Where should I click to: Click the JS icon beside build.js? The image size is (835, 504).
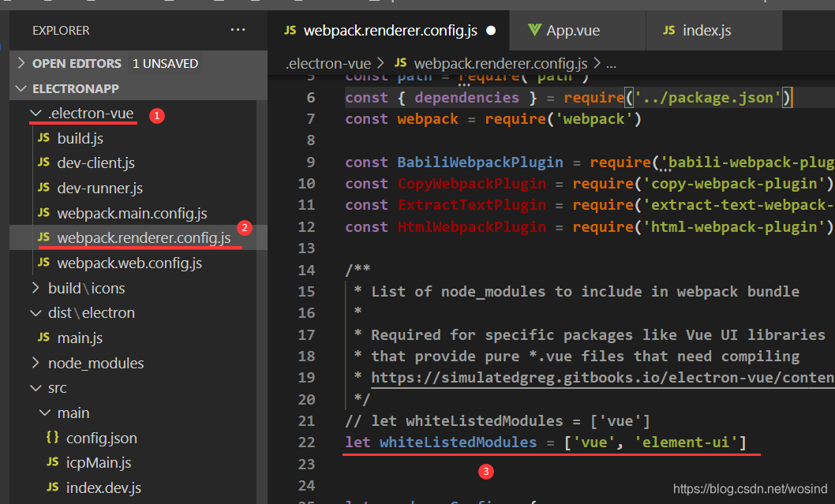(43, 138)
